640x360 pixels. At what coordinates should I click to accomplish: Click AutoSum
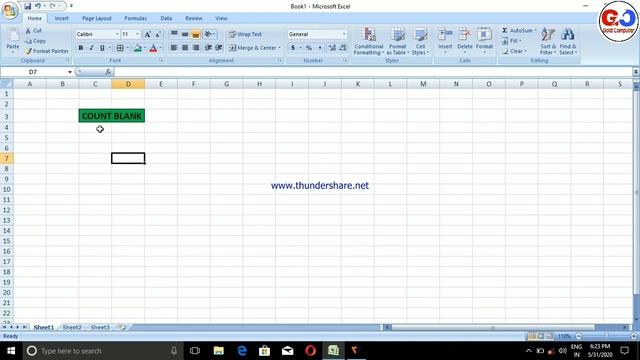[x=518, y=31]
